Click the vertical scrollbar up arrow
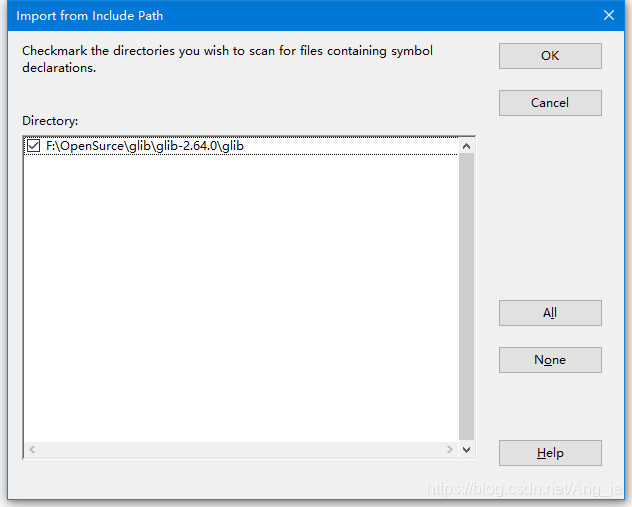The height and width of the screenshot is (507, 632). pos(466,146)
